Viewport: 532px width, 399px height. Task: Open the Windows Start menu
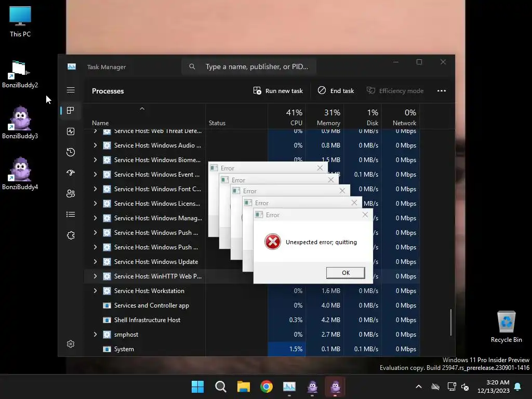coord(197,387)
